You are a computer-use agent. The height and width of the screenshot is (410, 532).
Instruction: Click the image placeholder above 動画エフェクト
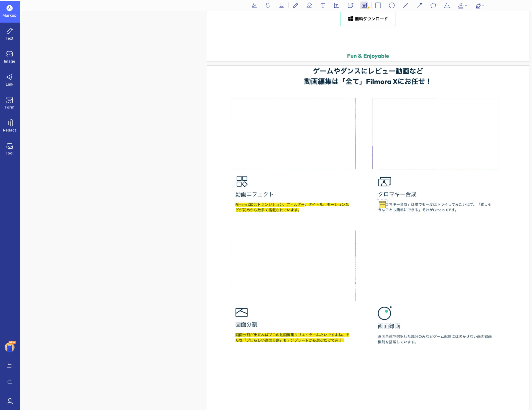click(293, 134)
